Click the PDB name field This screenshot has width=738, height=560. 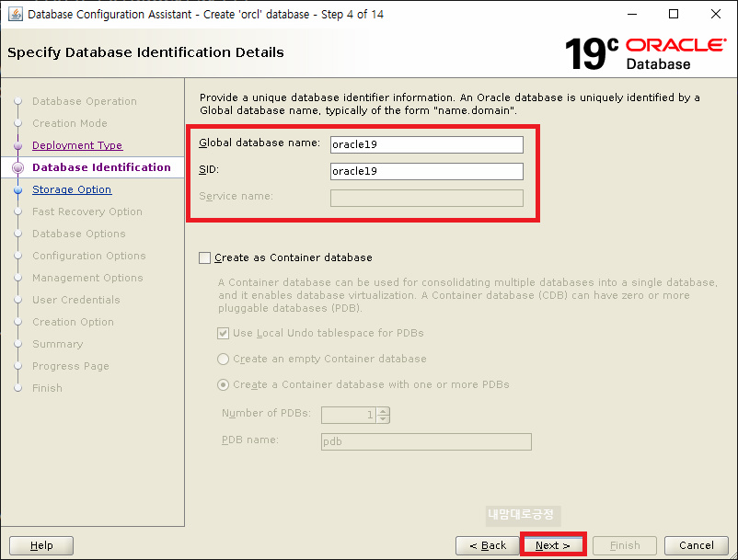coord(426,442)
